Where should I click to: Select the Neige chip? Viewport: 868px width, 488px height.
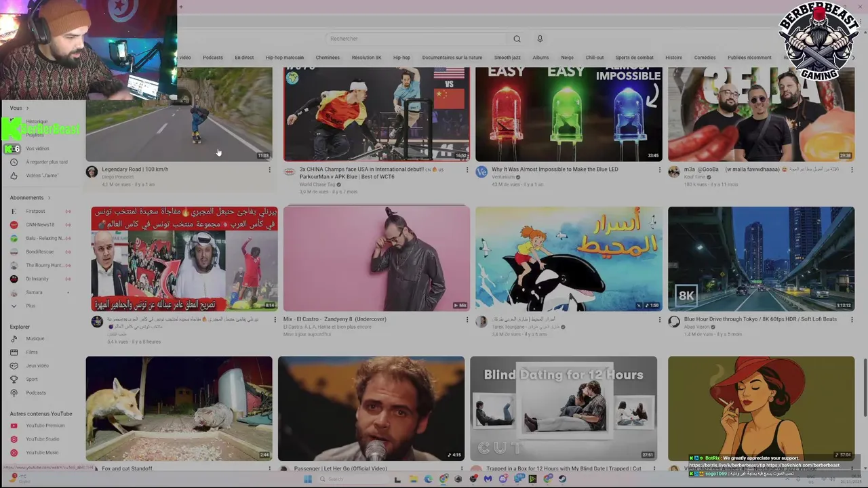pyautogui.click(x=568, y=58)
